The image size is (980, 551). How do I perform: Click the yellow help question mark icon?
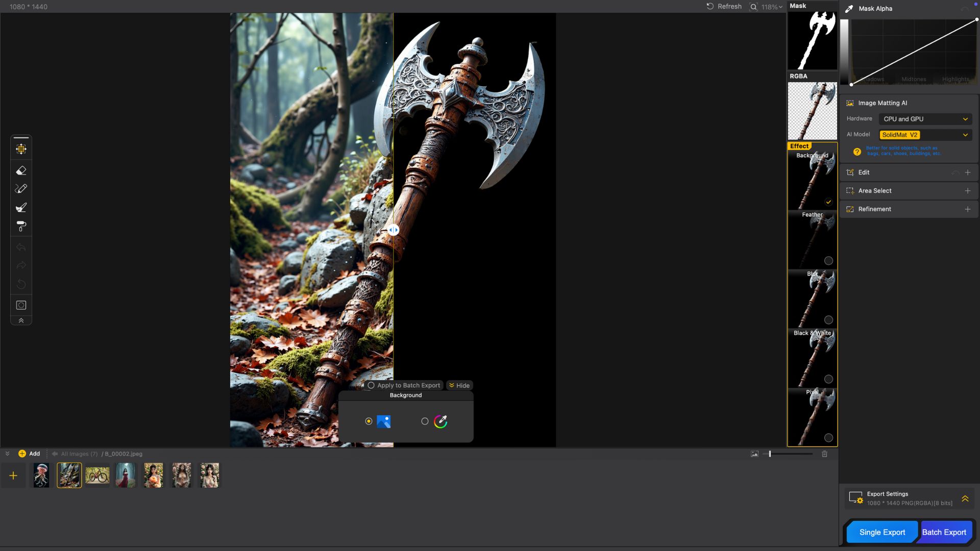coord(857,152)
